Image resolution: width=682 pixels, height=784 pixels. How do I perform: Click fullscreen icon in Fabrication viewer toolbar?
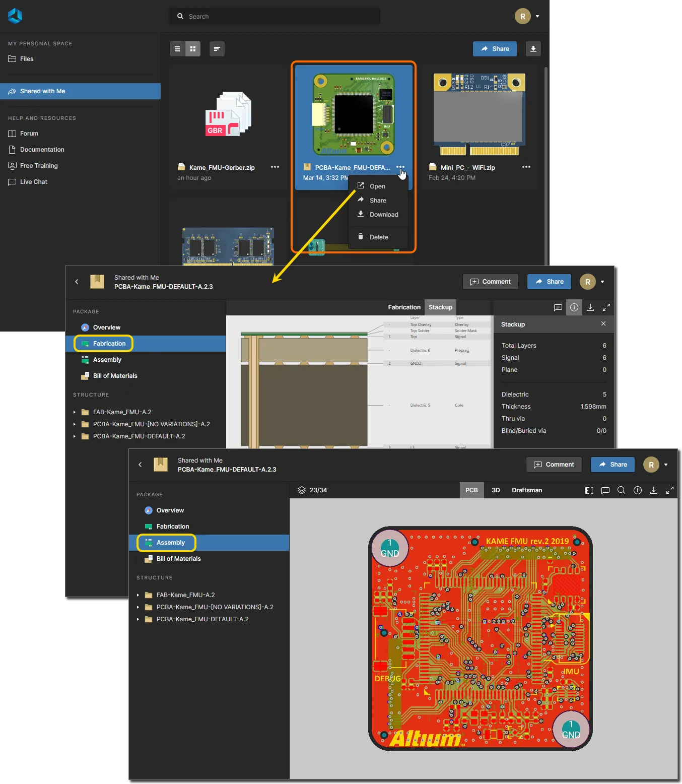tap(606, 307)
